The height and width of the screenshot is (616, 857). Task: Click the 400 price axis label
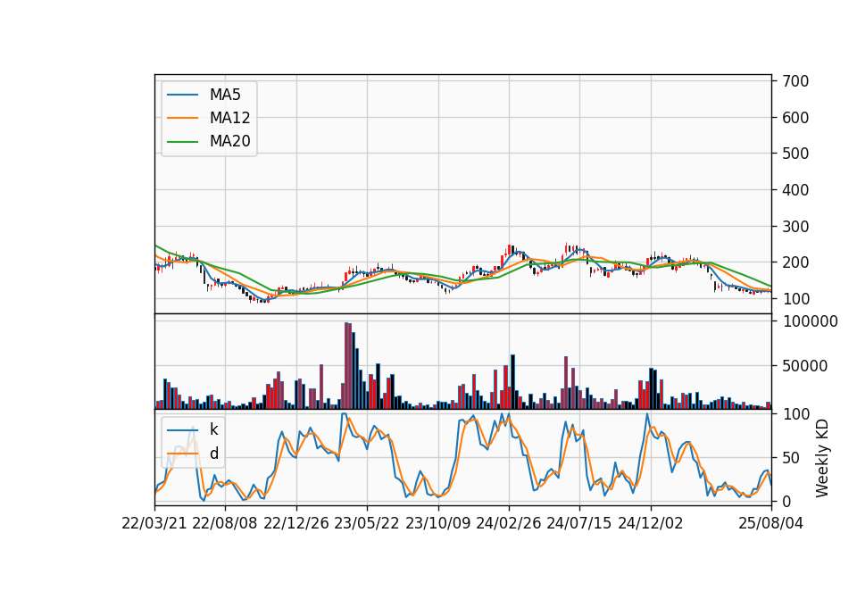(x=795, y=190)
